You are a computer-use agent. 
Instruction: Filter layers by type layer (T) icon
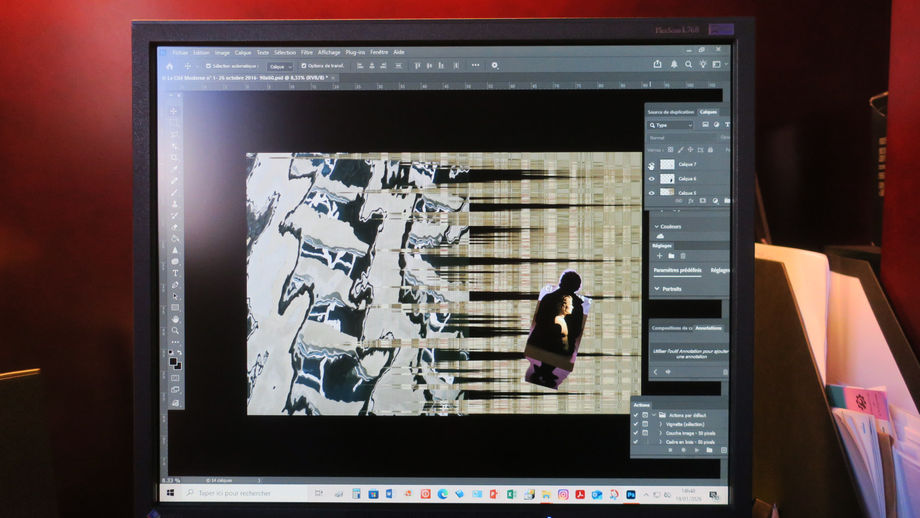[x=727, y=124]
